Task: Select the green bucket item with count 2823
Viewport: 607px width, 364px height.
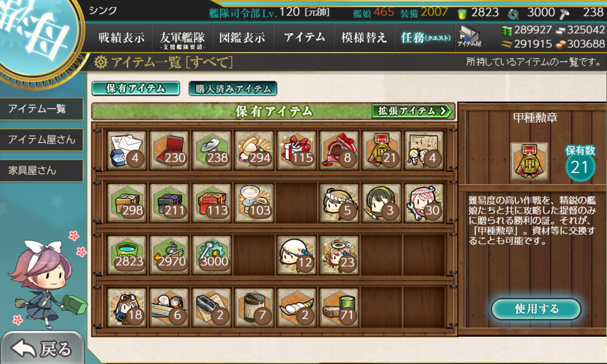Action: pyautogui.click(x=127, y=255)
